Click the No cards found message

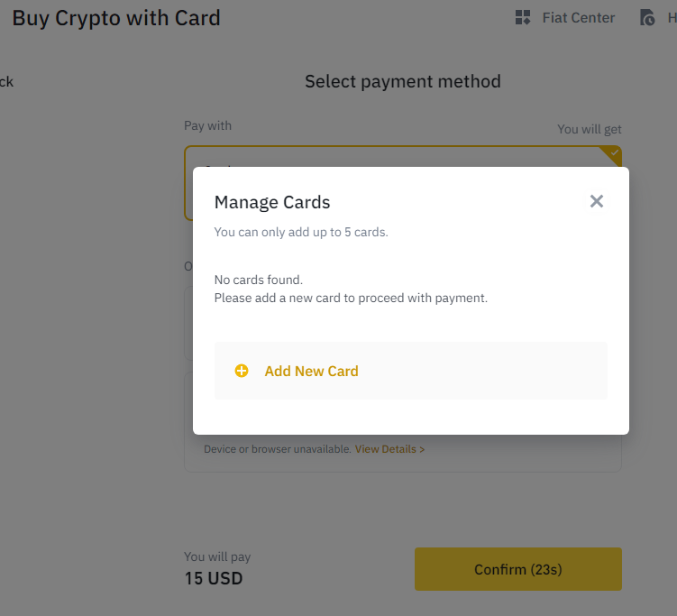(x=258, y=280)
